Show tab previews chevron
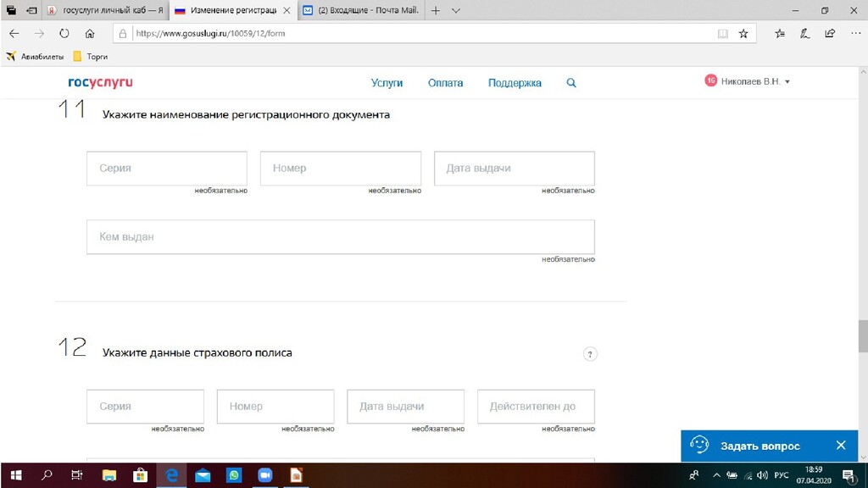This screenshot has height=488, width=868. 455,10
